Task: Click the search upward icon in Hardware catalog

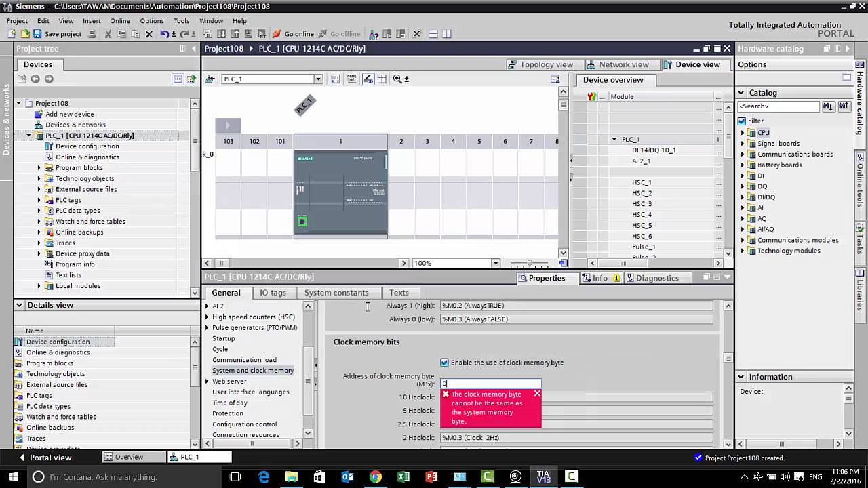Action: [x=844, y=106]
